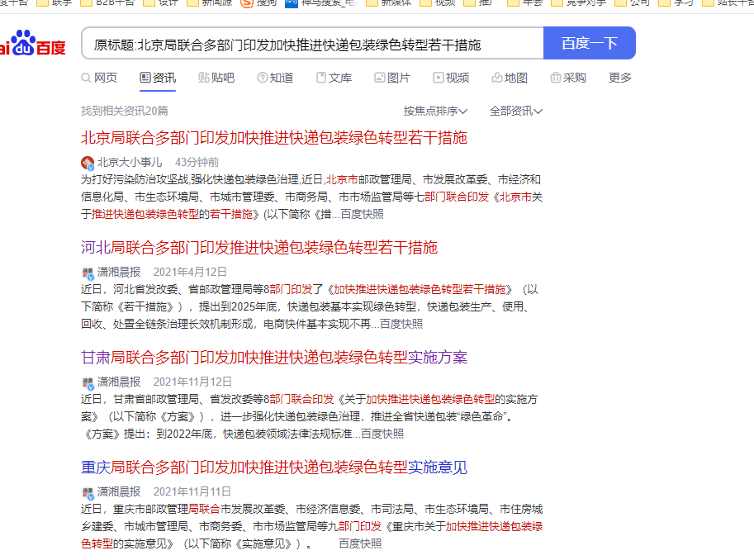
Task: Click the 视频 video search icon
Action: coord(436,78)
